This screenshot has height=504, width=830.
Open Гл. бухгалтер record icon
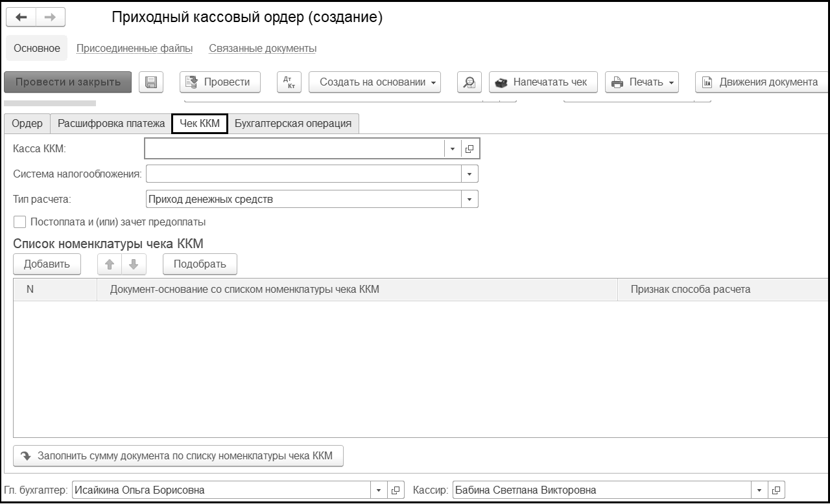(396, 490)
